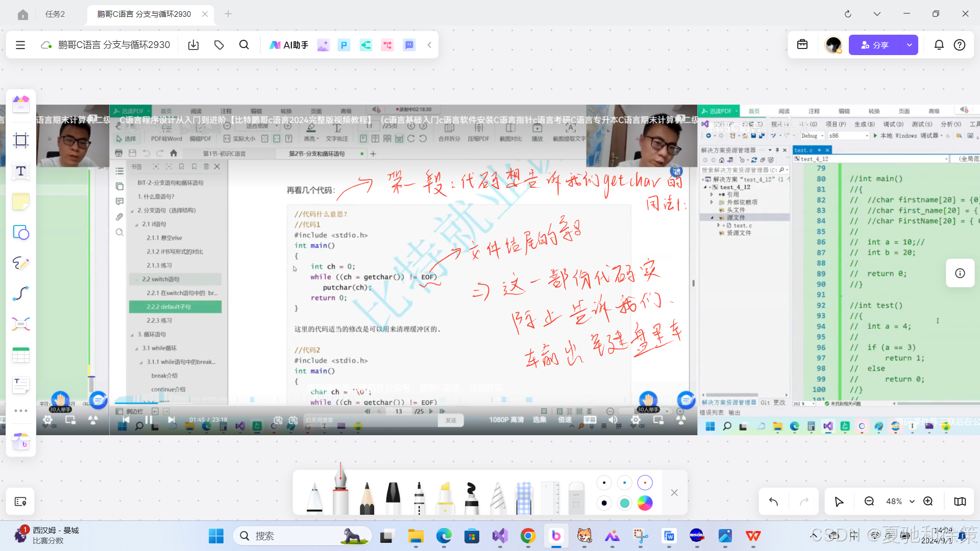Select the sticky note tool

pos(21,202)
